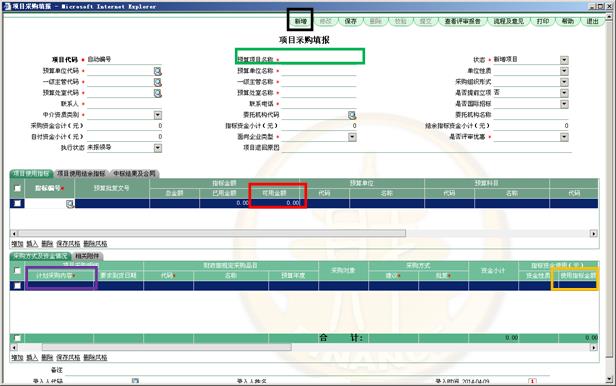The height and width of the screenshot is (386, 616).
Task: Expand the 执行状态 dropdown
Action: click(158, 148)
